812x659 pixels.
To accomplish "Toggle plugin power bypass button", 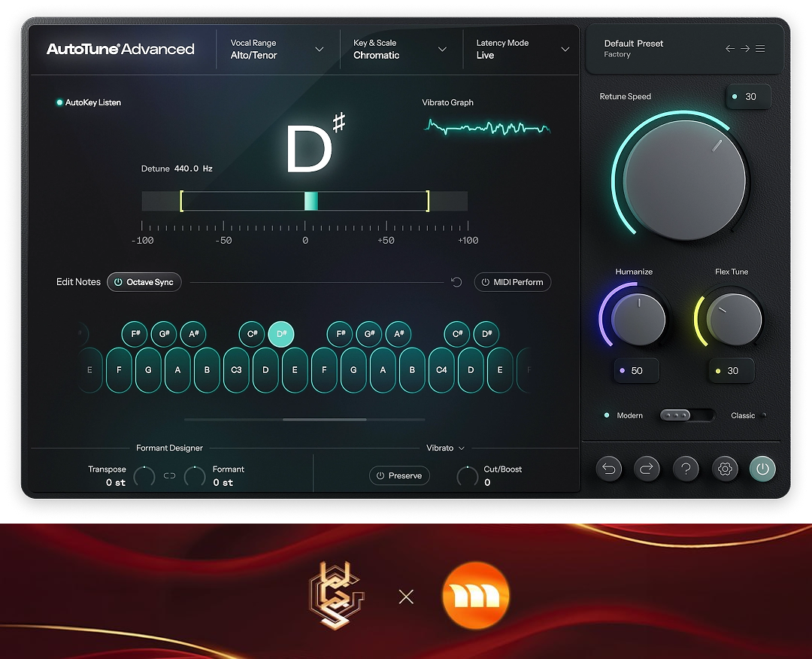I will 762,469.
